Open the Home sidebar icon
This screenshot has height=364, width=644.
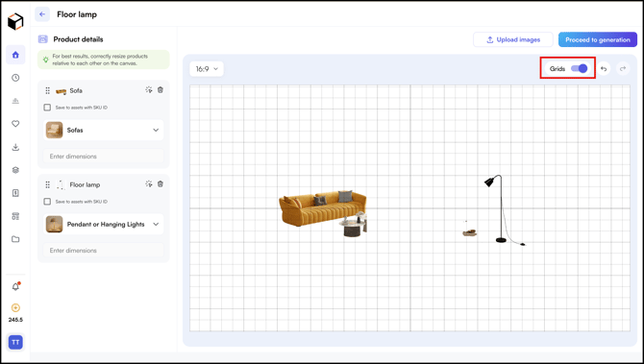[x=15, y=55]
